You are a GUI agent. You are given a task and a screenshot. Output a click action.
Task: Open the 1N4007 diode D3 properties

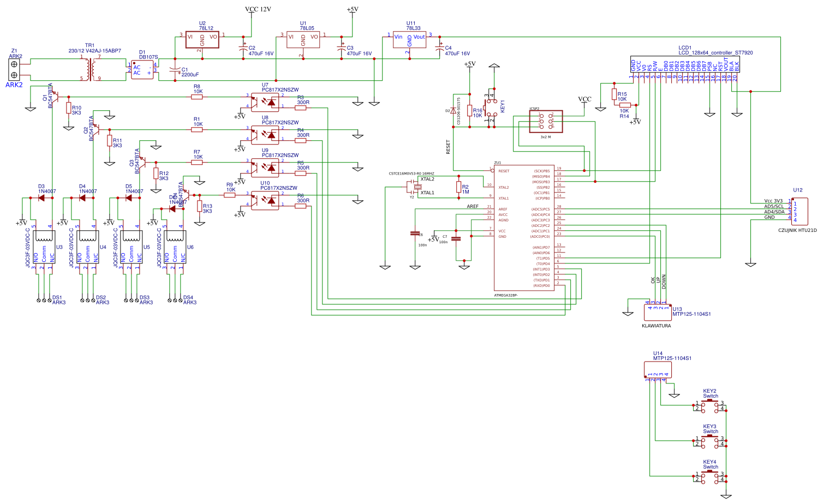pyautogui.click(x=41, y=199)
